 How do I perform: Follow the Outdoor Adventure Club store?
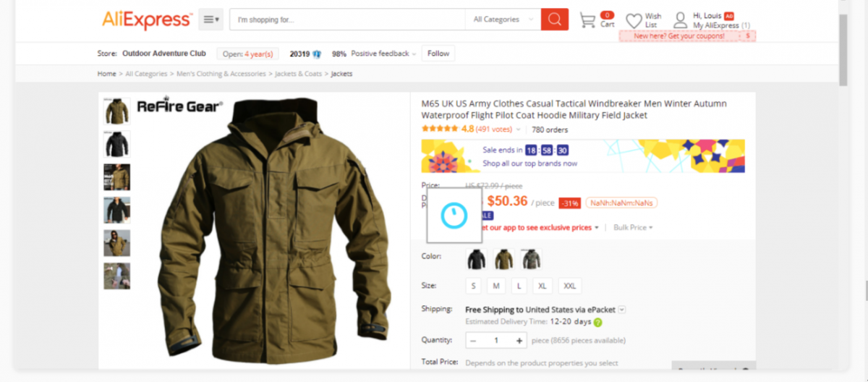point(438,54)
